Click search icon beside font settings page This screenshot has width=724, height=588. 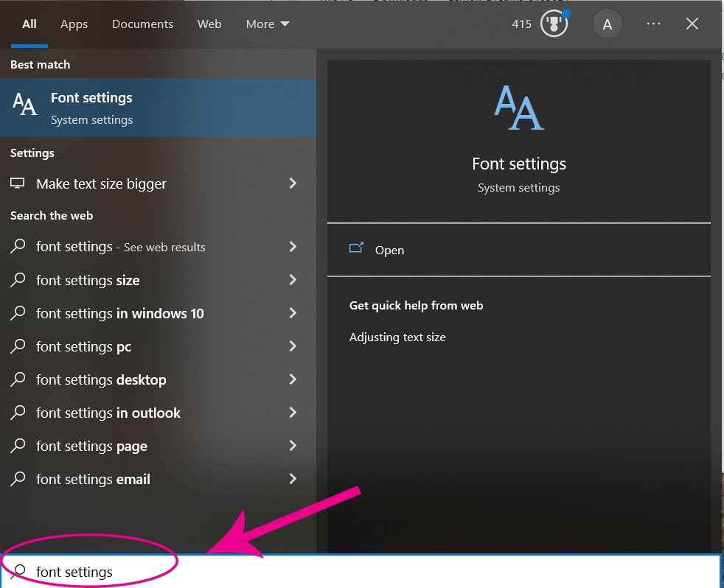point(18,446)
